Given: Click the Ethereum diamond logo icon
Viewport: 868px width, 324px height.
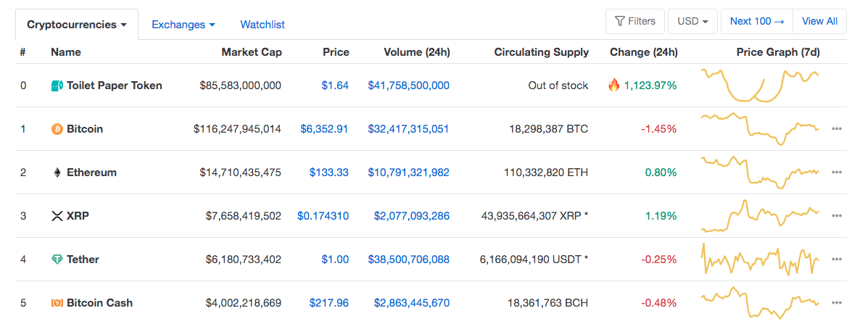Looking at the screenshot, I should [x=57, y=173].
